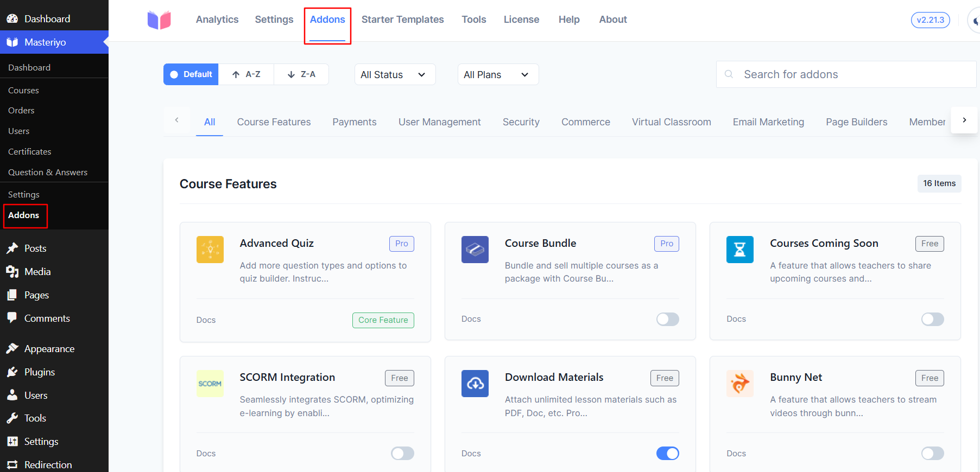Click the Appearance brush icon
Screen dimensions: 980x472
12,348
